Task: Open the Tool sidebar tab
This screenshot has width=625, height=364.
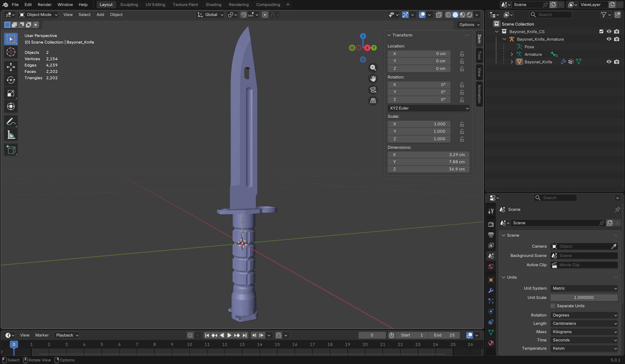Action: (479, 55)
